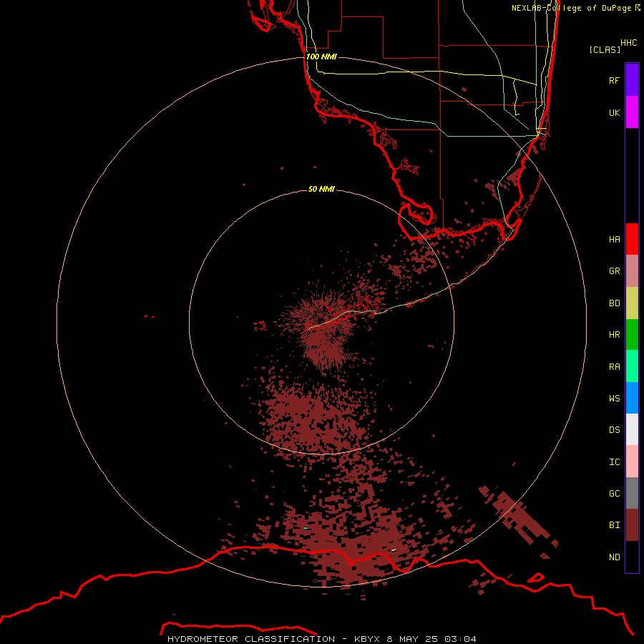644x644 pixels.
Task: Pick the RA mint-green legend swatch
Action: point(632,366)
